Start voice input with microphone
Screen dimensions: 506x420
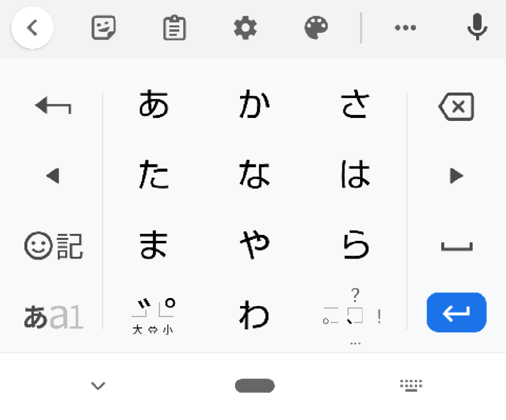(477, 28)
